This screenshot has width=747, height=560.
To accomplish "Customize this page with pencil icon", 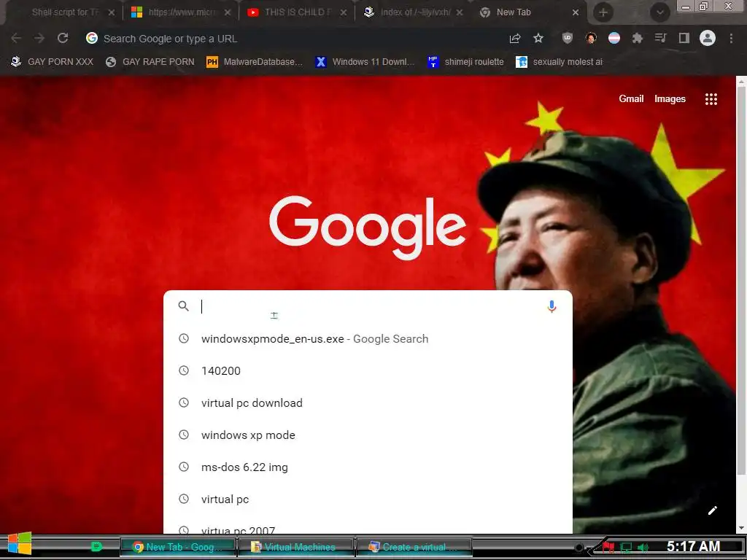I will point(713,510).
